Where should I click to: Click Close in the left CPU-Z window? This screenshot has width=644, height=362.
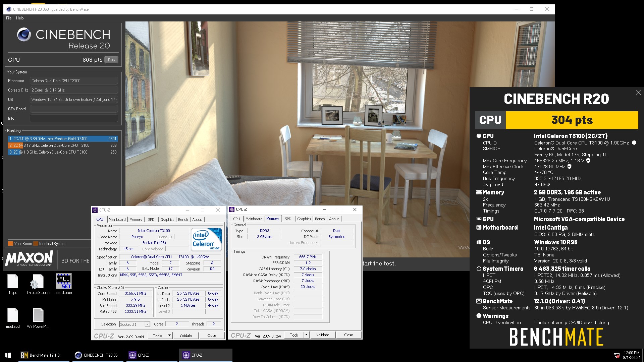point(212,336)
